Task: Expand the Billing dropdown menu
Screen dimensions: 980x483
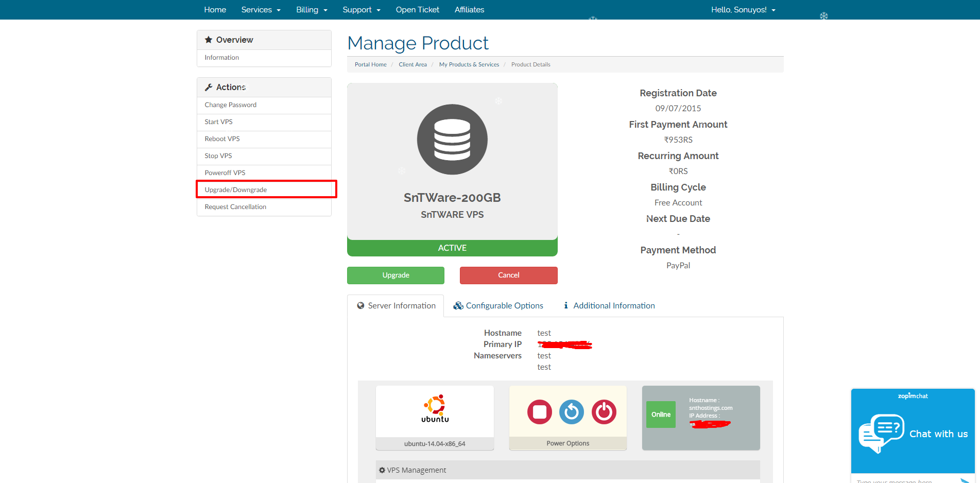Action: [x=312, y=10]
